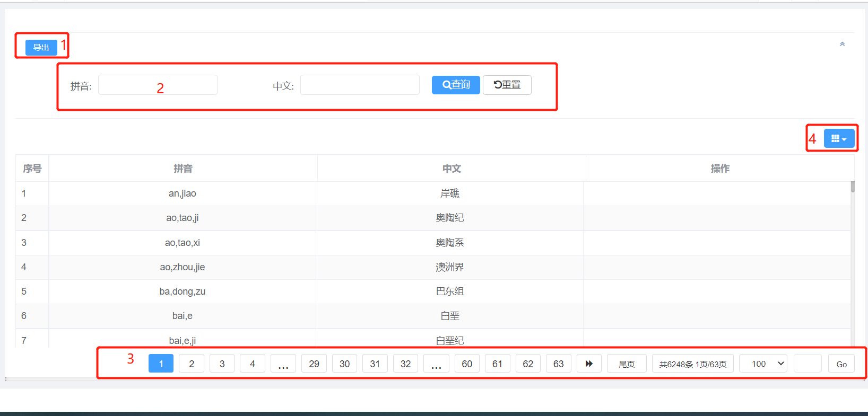Select page 63 in pagination

click(x=558, y=364)
